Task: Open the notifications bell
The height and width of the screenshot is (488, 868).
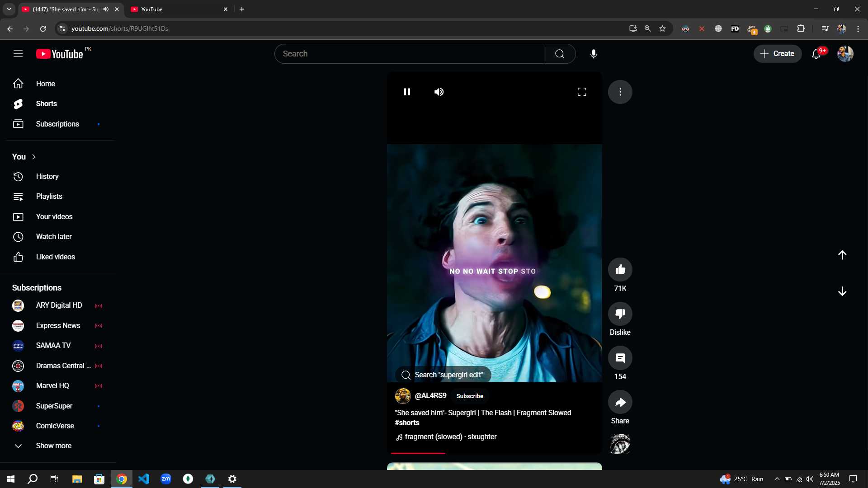Action: click(x=816, y=54)
